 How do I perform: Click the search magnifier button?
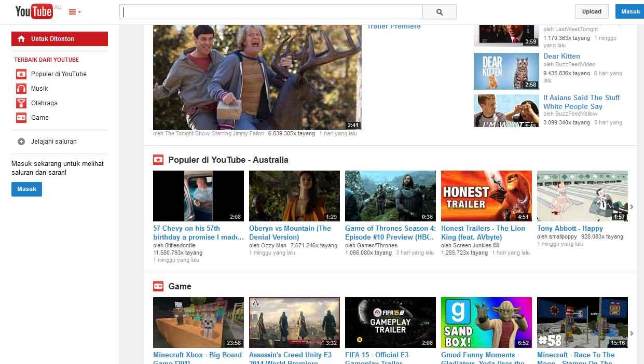coord(440,12)
